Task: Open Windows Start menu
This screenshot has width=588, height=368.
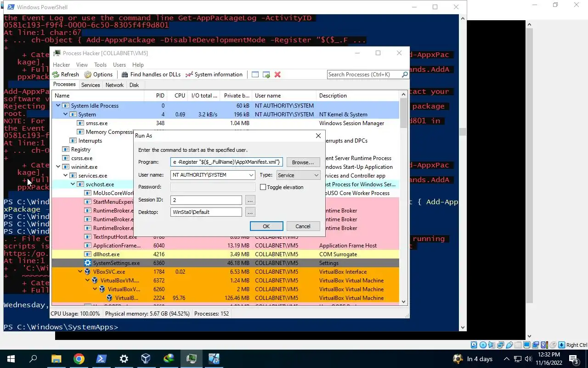Action: (11, 359)
